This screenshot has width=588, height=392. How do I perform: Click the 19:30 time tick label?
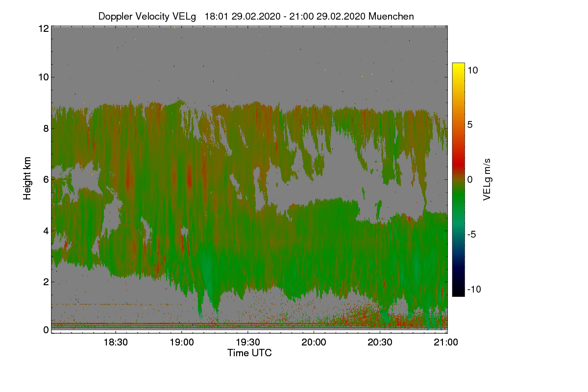[248, 342]
